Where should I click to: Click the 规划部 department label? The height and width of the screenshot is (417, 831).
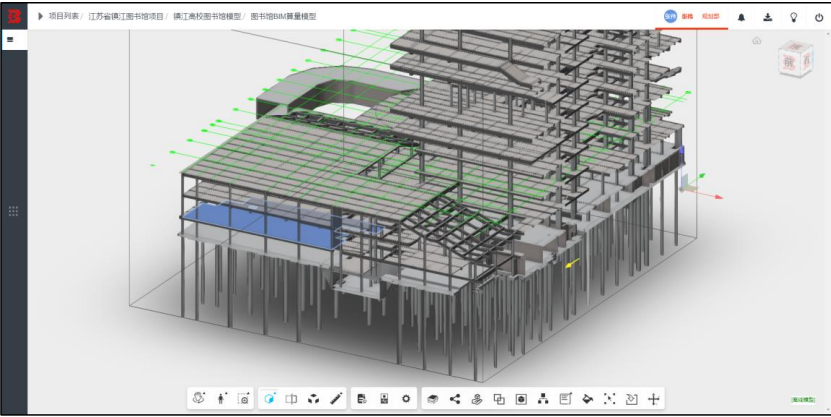711,16
